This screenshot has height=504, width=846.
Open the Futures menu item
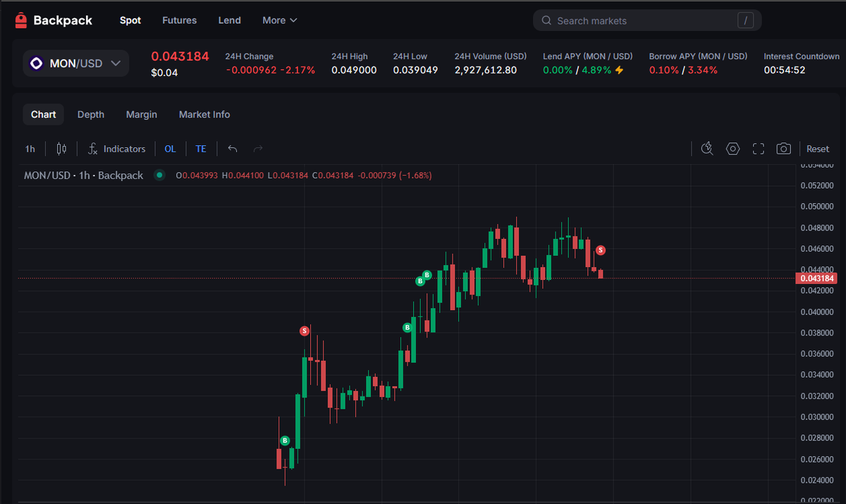(x=180, y=20)
